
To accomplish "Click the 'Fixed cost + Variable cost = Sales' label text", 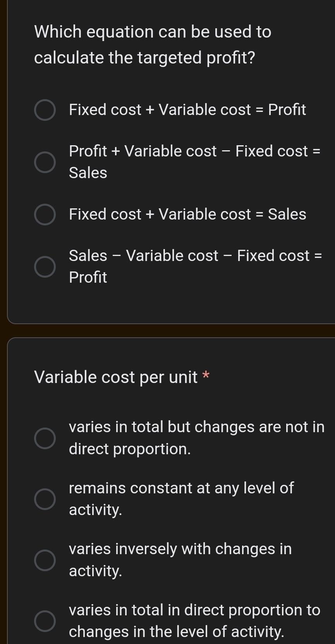I will (x=187, y=215).
